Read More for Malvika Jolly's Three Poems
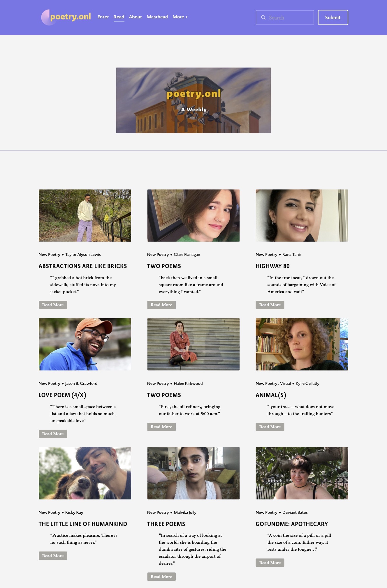The width and height of the screenshot is (387, 588). [161, 577]
